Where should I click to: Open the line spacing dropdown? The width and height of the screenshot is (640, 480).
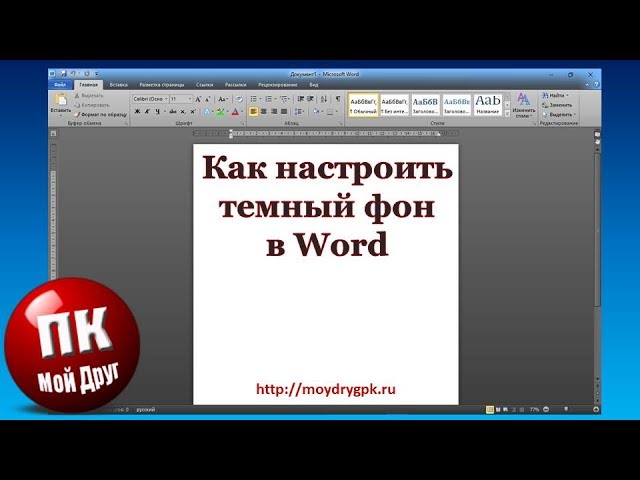(x=299, y=111)
